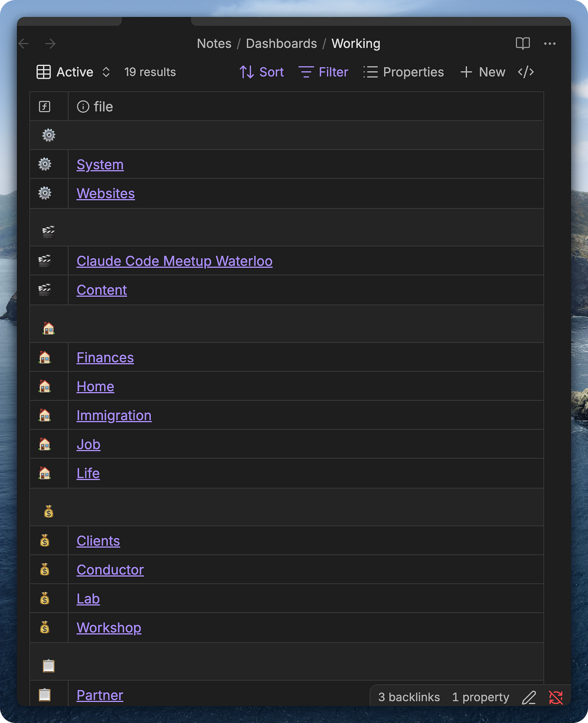The image size is (588, 723).
Task: Open the Conductor note link
Action: [110, 570]
